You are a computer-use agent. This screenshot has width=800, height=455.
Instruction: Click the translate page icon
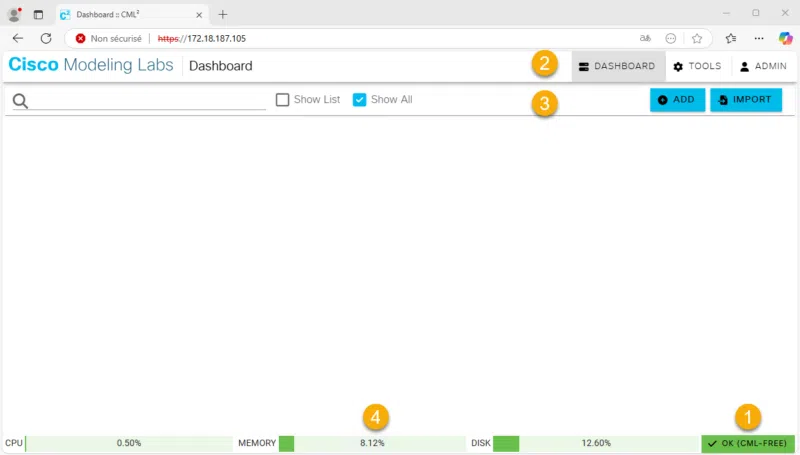pyautogui.click(x=645, y=38)
